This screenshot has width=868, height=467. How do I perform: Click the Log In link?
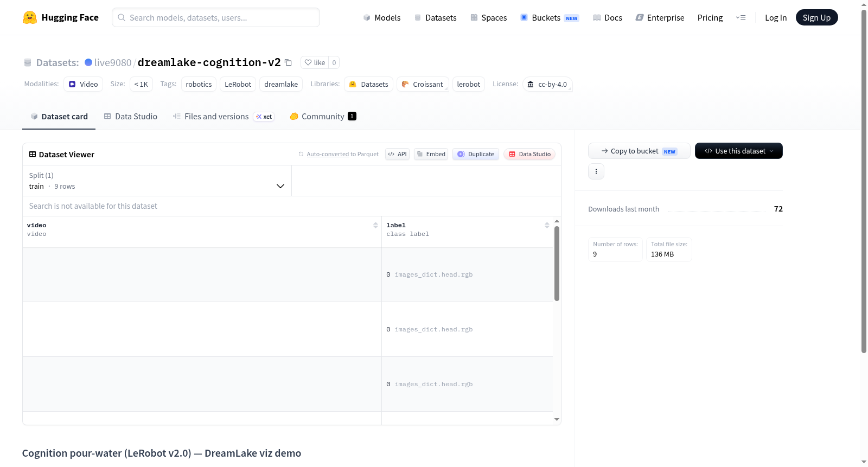coord(776,17)
